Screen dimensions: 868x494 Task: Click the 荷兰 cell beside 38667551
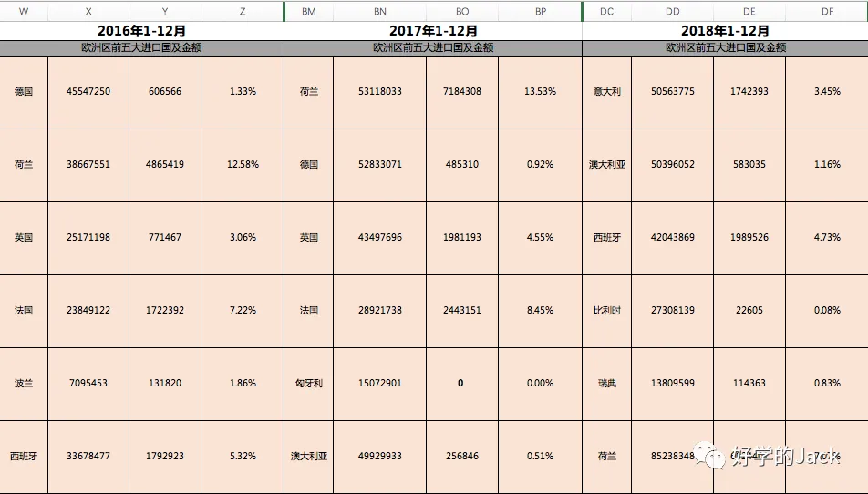(24, 165)
